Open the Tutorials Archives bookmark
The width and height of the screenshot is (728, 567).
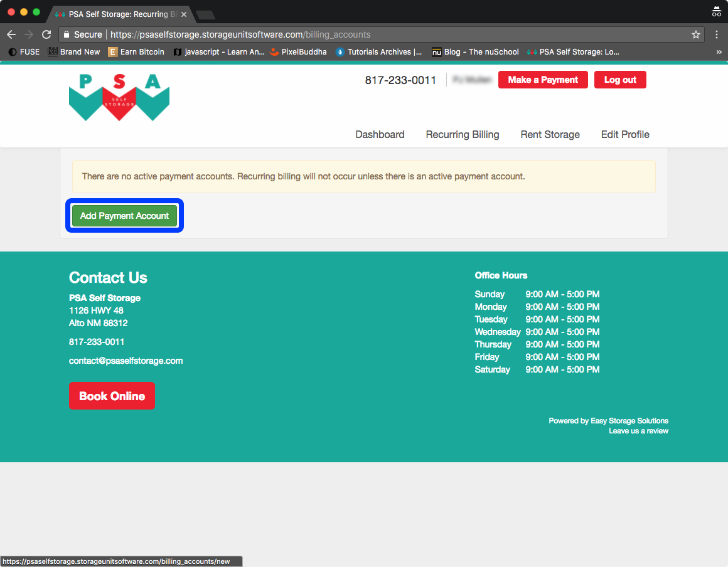379,52
